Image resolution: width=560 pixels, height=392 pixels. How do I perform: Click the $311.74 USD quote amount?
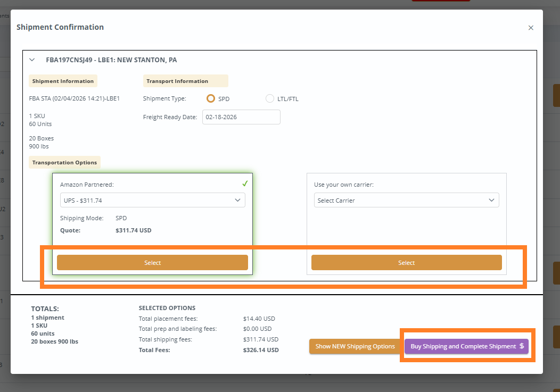click(134, 231)
